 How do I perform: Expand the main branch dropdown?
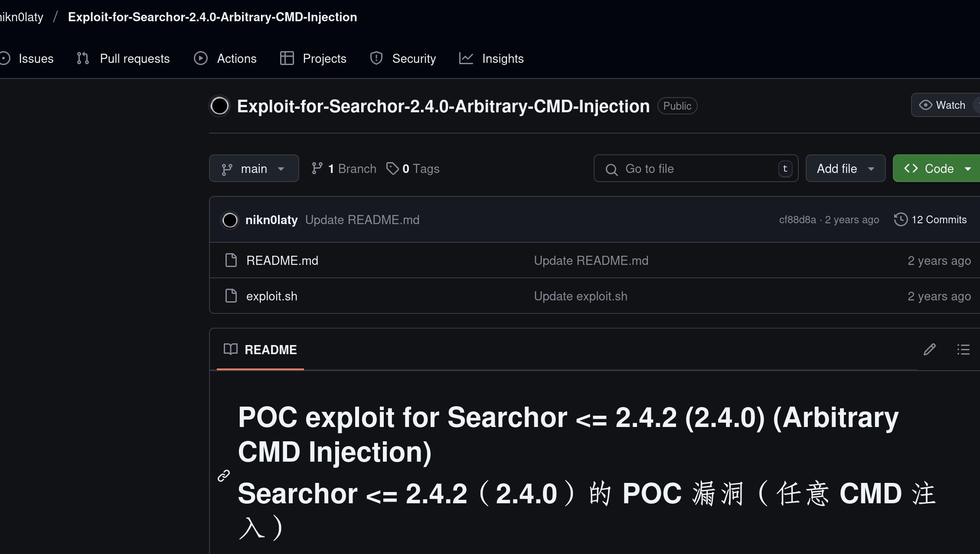pyautogui.click(x=254, y=168)
